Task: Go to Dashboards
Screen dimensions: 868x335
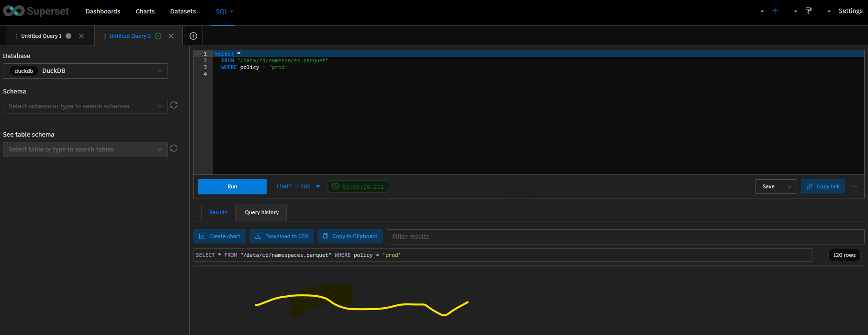Action: (x=103, y=11)
